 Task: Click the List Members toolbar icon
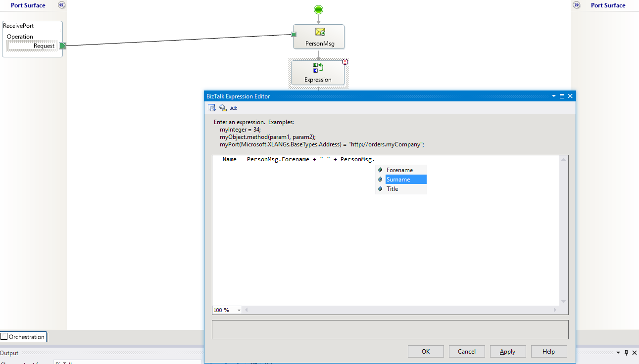tap(212, 108)
